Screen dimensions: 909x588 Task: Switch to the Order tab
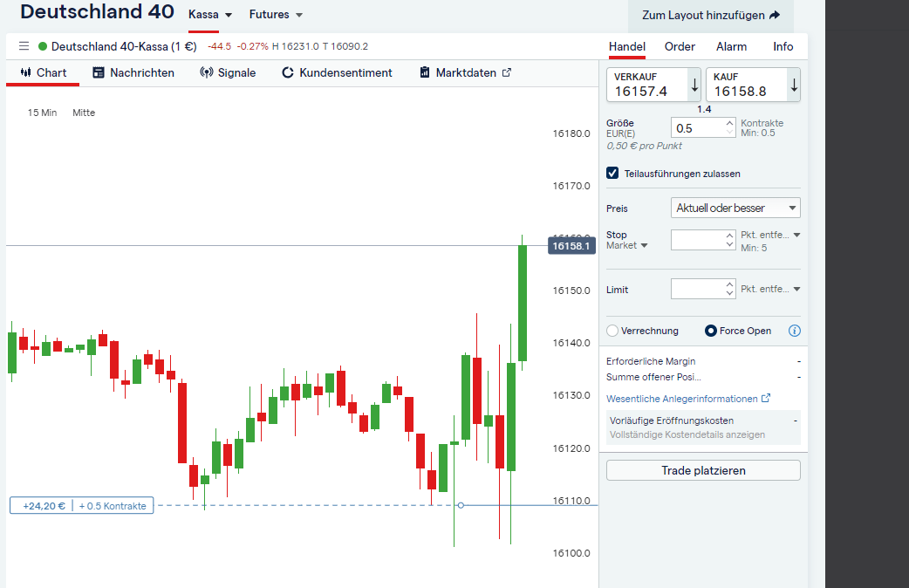(680, 46)
